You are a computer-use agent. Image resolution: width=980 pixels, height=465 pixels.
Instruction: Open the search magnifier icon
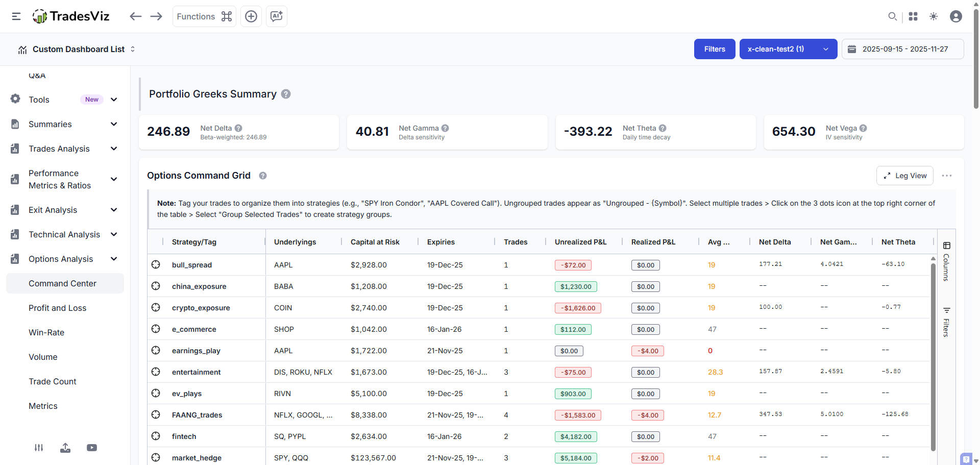pyautogui.click(x=892, y=16)
